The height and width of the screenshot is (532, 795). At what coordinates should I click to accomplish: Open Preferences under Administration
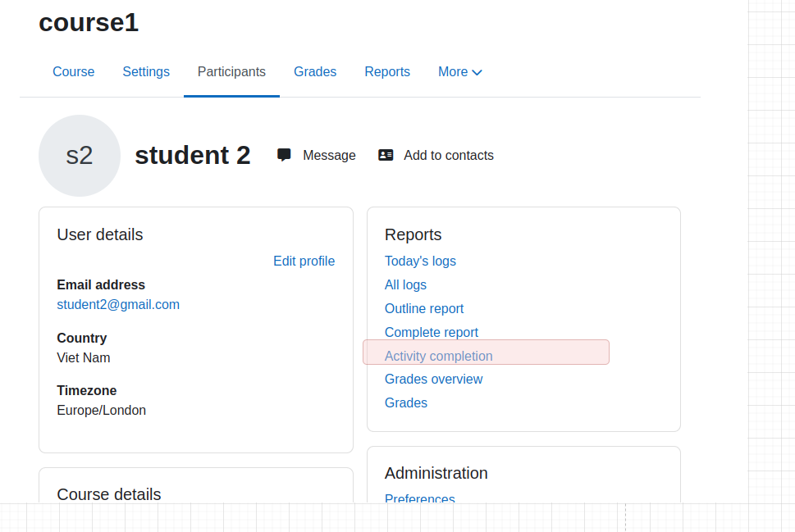420,498
